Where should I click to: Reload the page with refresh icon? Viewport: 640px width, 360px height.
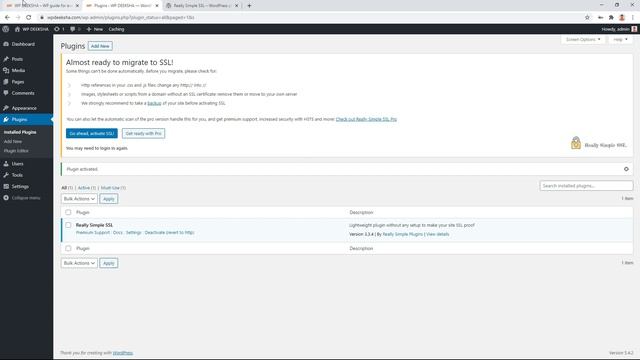[x=29, y=18]
